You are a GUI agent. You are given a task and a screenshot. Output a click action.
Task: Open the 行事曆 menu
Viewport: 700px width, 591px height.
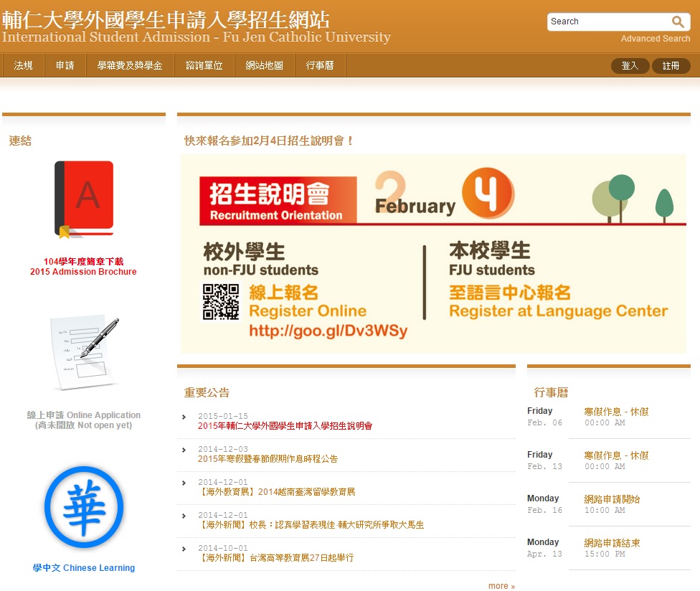320,65
